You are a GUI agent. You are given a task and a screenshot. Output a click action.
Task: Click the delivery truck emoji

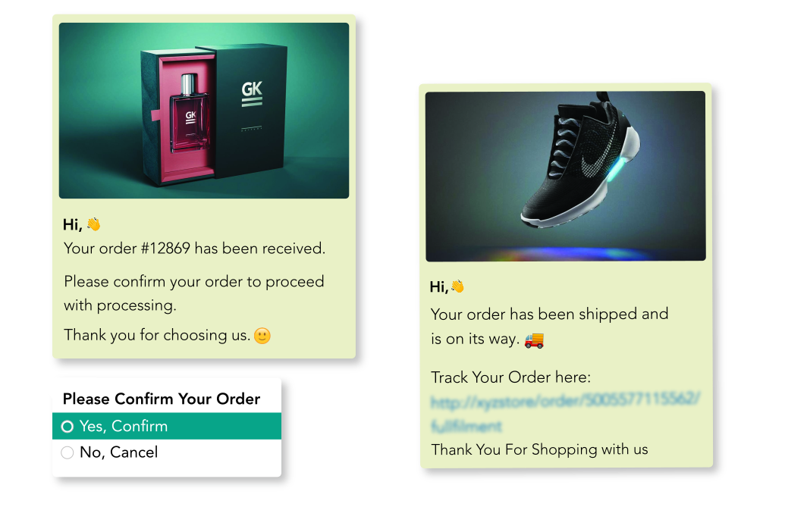534,340
